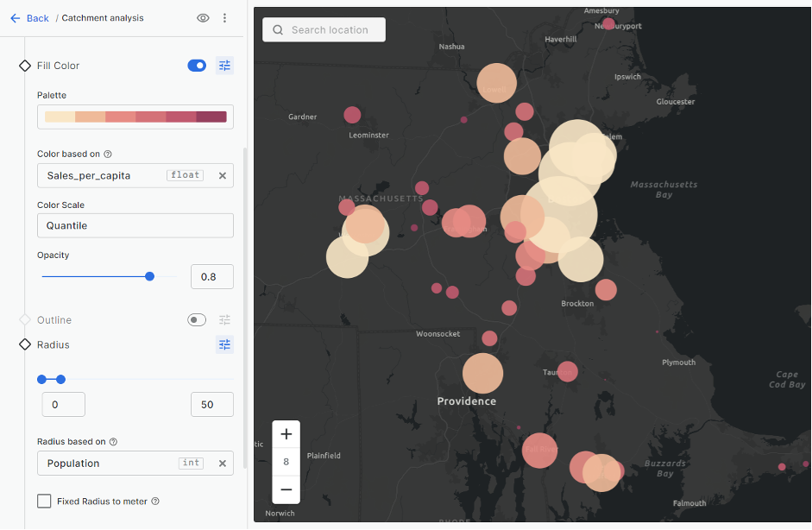The height and width of the screenshot is (530, 812).
Task: Click the Outline section label
Action: 54,319
